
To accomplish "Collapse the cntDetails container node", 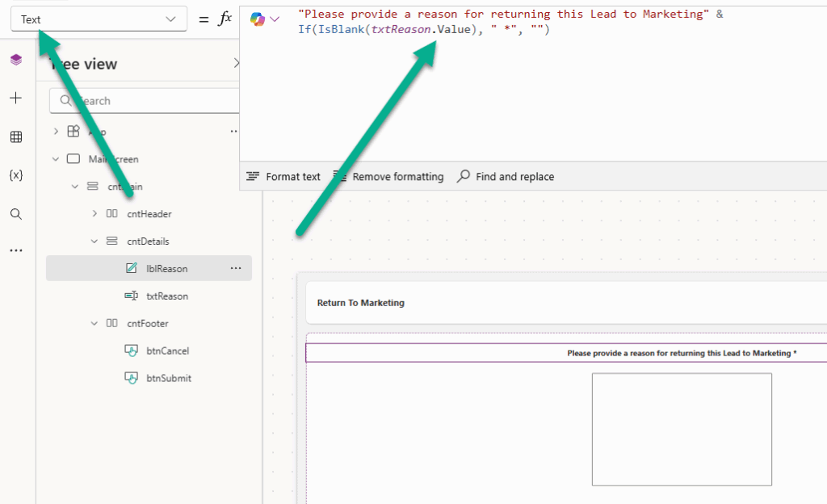I will 94,241.
